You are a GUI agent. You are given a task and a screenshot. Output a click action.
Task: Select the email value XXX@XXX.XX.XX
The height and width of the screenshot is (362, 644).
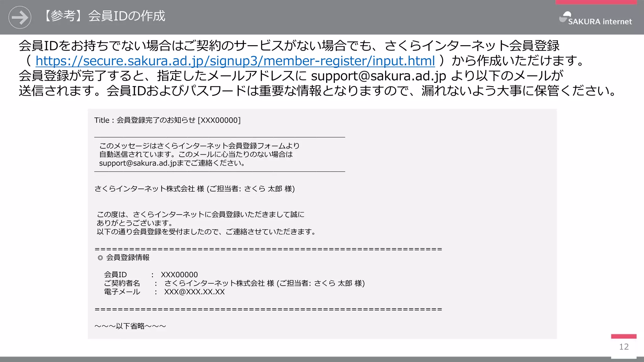[195, 292]
